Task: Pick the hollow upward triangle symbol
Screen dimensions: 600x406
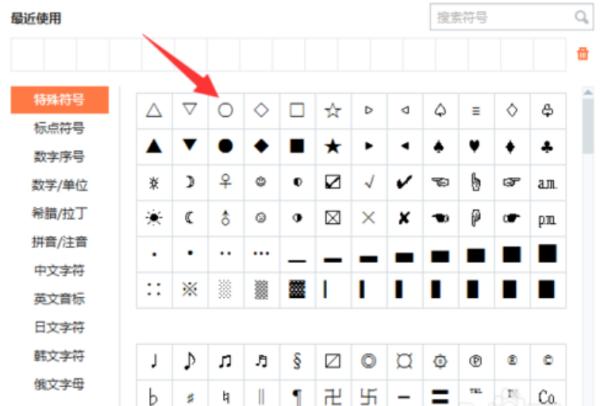Action: [x=154, y=110]
